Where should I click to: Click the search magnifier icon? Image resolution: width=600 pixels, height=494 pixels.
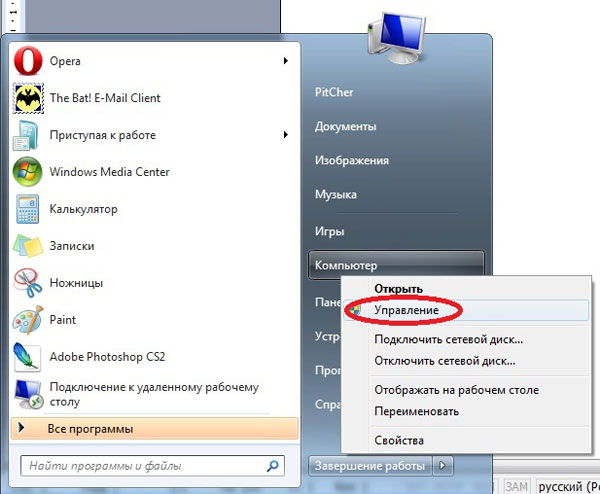coord(272,466)
